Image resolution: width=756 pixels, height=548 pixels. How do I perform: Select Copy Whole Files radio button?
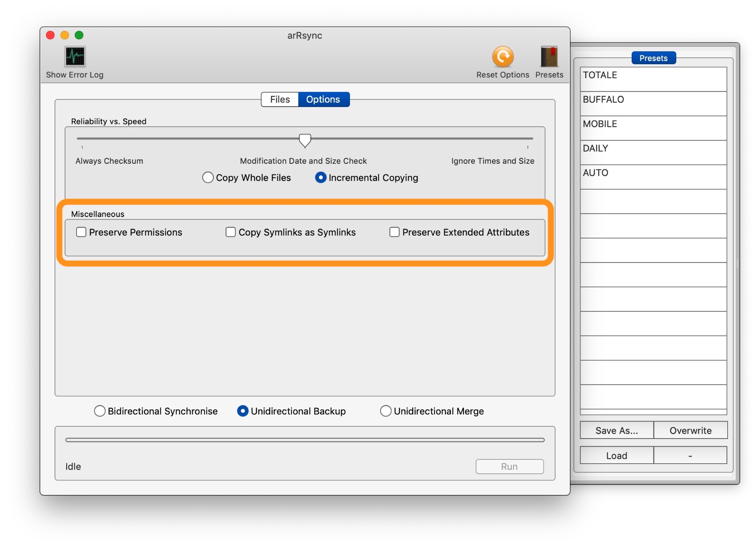pos(208,178)
